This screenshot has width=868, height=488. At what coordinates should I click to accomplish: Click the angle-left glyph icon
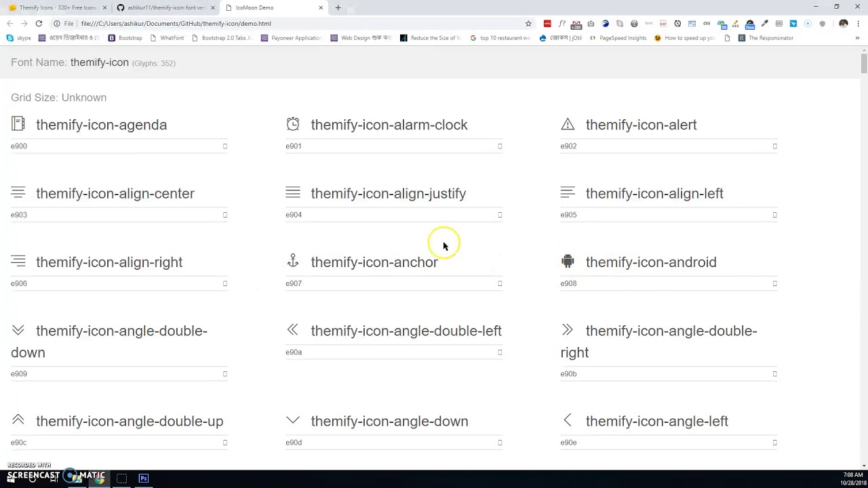(x=568, y=420)
